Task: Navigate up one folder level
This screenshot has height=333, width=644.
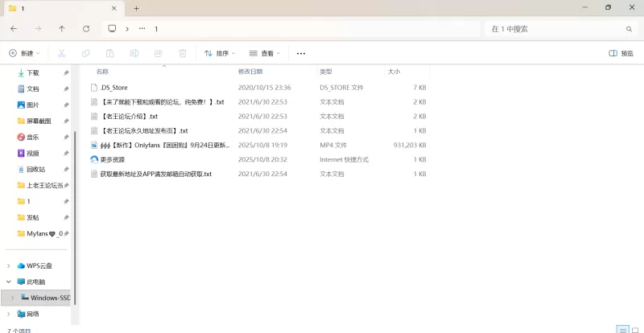Action: [x=62, y=28]
